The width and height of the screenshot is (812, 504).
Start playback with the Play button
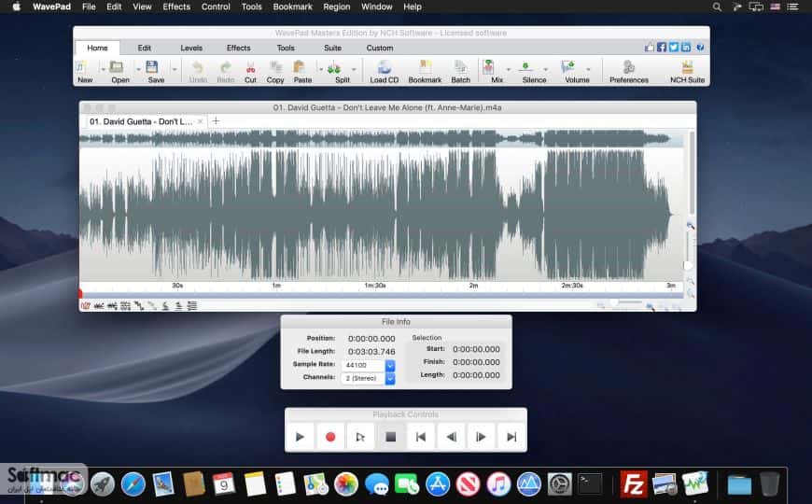[300, 437]
